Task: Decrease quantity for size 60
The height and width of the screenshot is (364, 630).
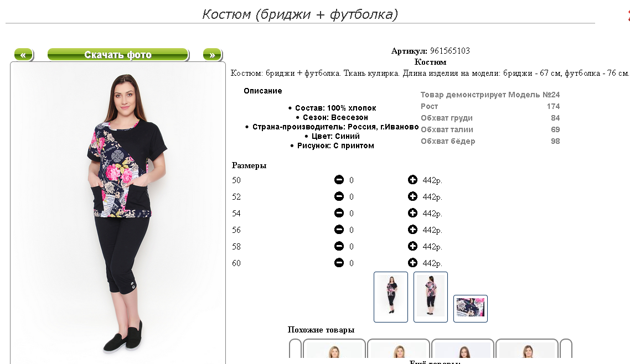Action: [339, 262]
